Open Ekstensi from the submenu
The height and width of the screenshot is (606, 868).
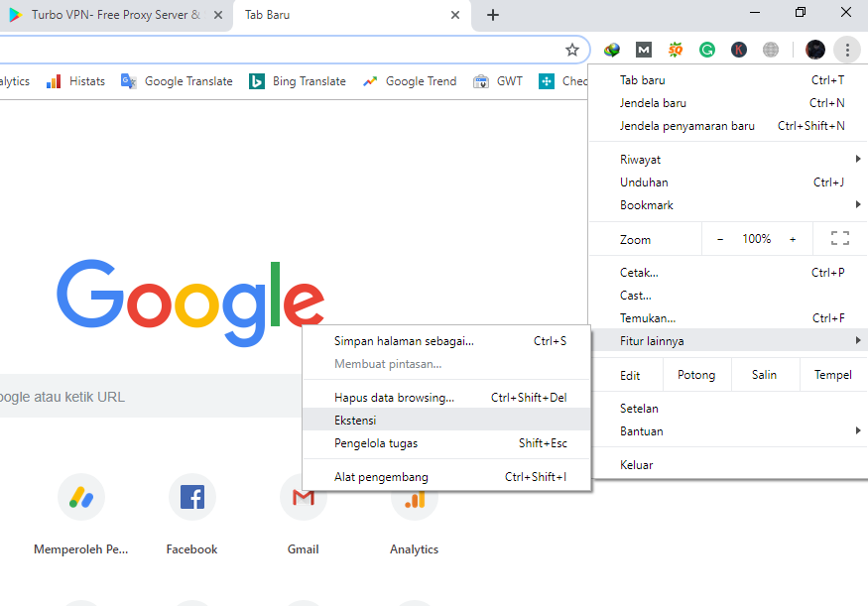[446, 421]
